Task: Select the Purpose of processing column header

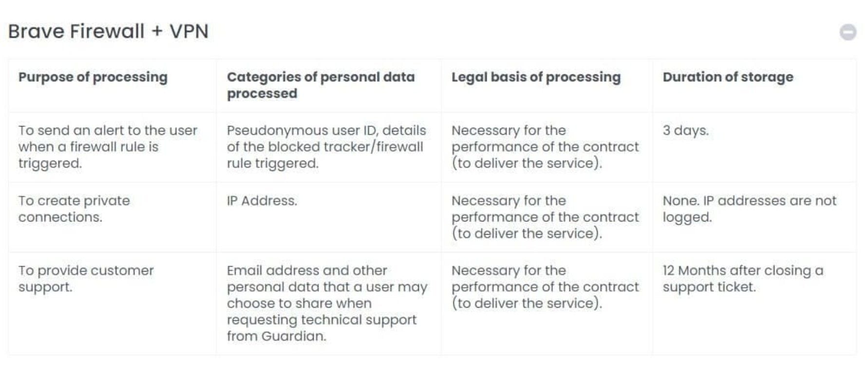Action: pos(93,77)
